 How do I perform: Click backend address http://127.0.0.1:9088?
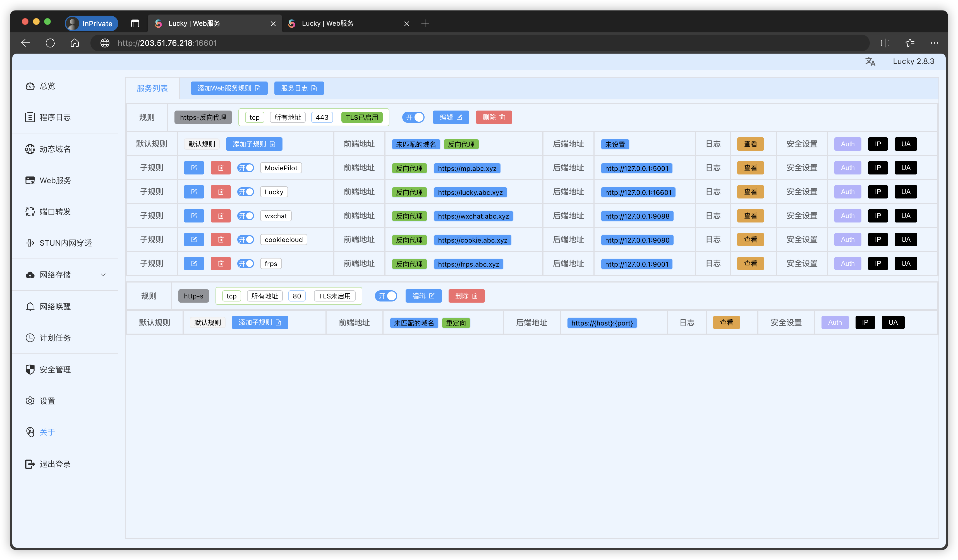point(637,216)
